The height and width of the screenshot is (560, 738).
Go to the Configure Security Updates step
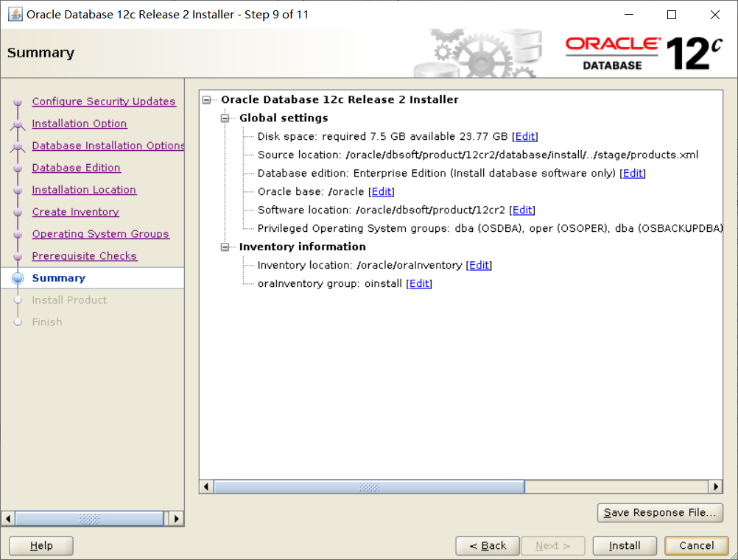pyautogui.click(x=104, y=102)
